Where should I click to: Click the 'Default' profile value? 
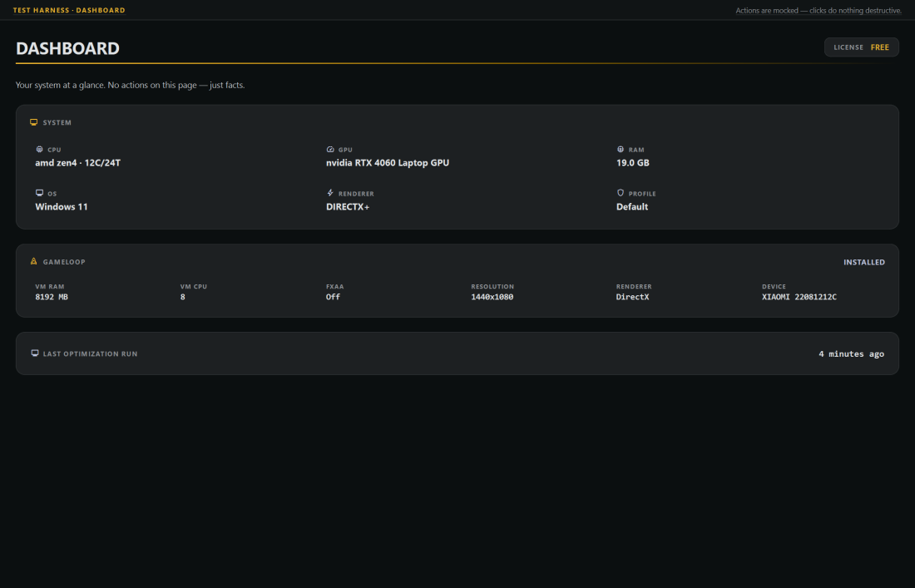(632, 206)
